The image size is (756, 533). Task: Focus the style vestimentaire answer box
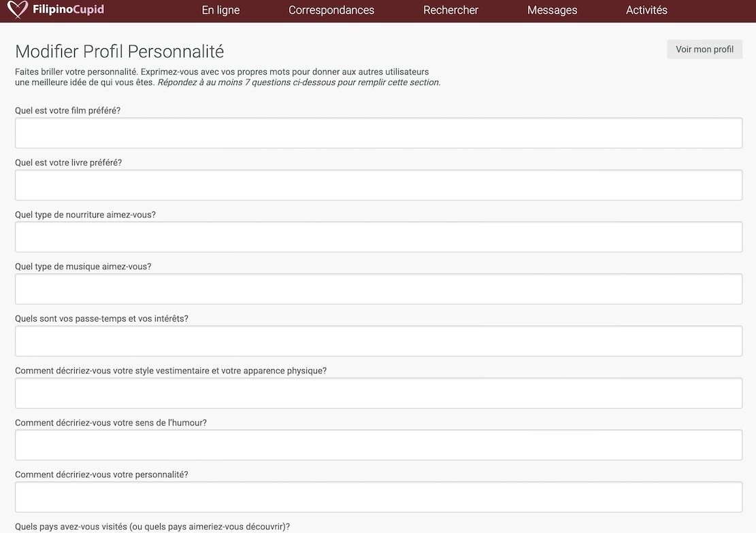378,393
